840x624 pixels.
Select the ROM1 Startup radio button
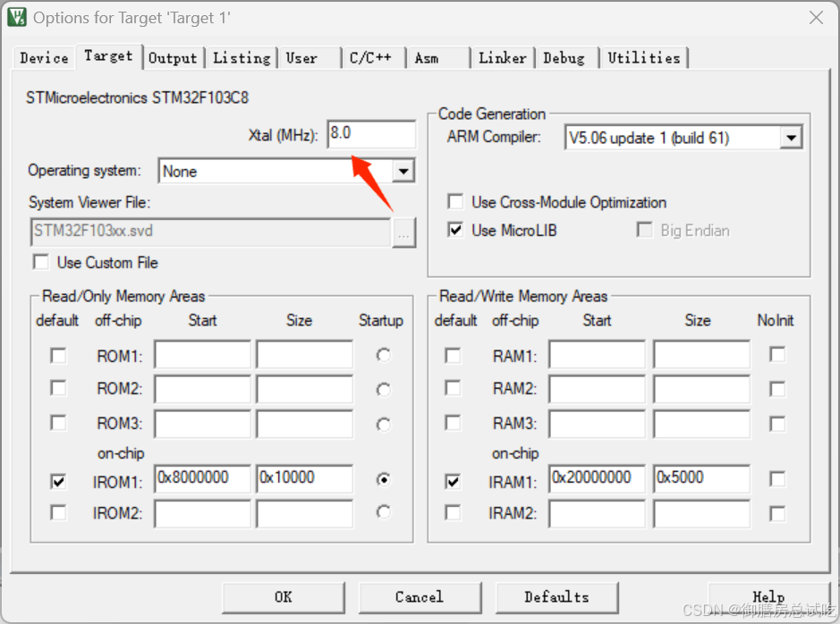pyautogui.click(x=383, y=355)
